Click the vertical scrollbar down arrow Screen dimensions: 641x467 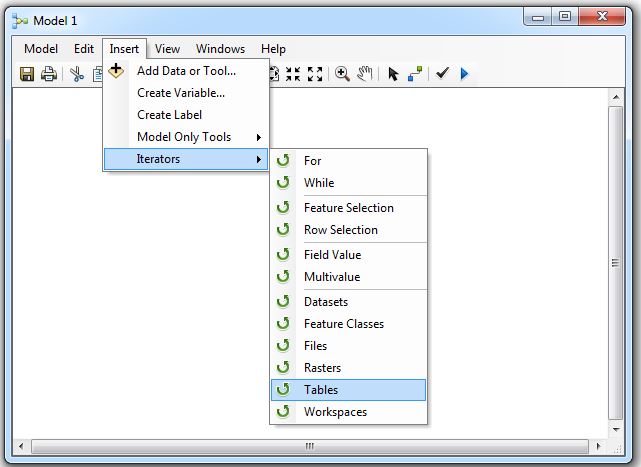(616, 426)
